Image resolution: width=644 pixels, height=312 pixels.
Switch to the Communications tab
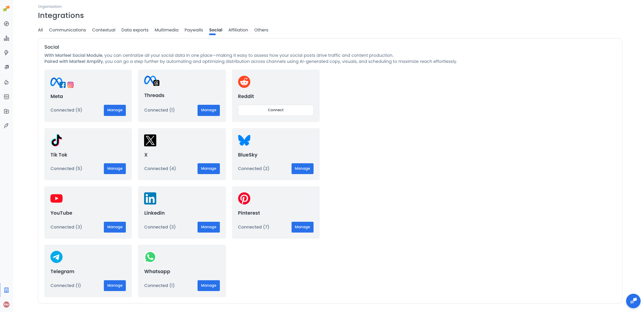[67, 30]
